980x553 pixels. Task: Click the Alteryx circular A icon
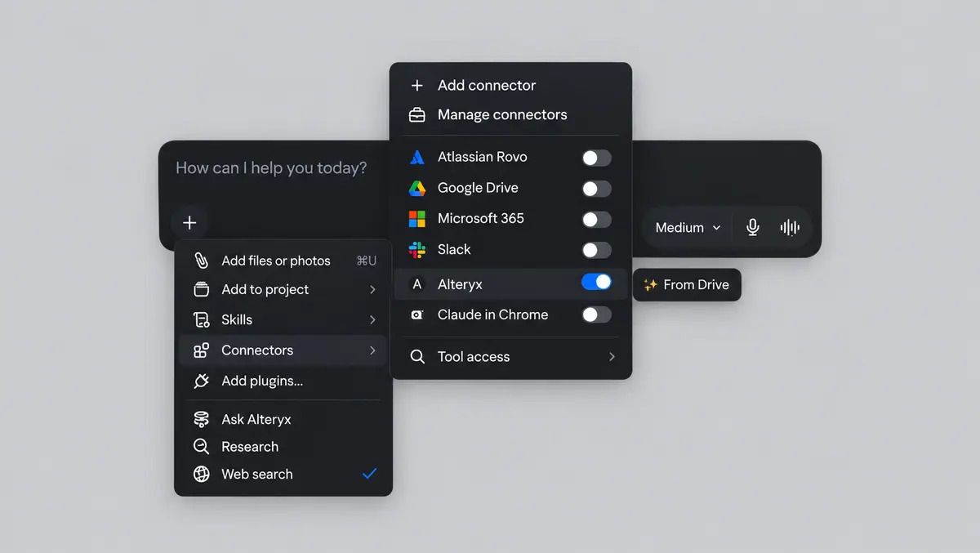416,284
